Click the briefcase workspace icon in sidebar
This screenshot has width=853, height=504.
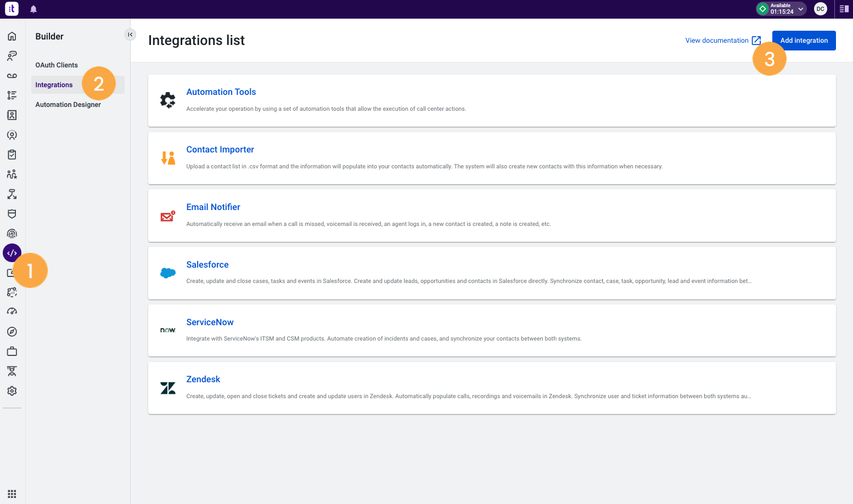[x=12, y=351]
